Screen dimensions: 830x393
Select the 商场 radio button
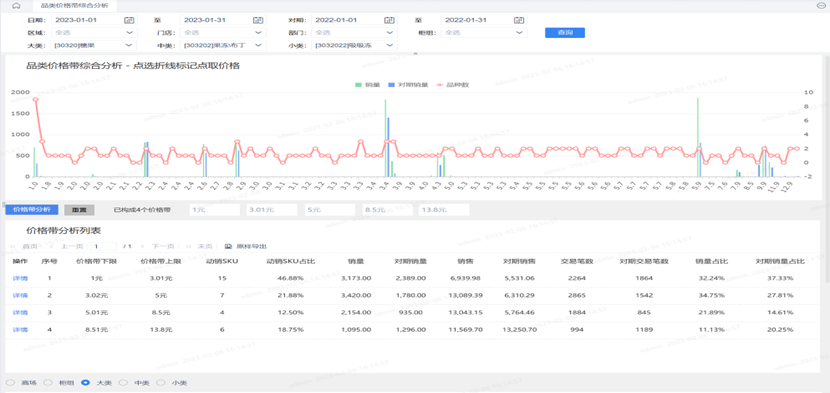[10, 382]
